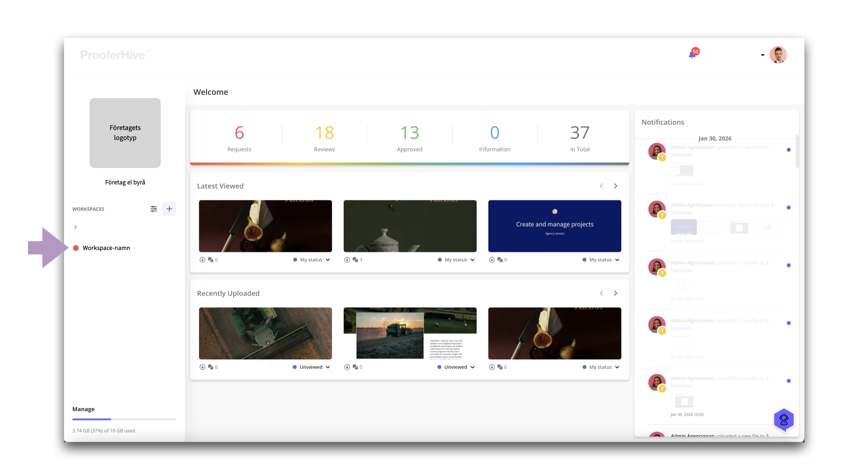Open My status dropdown under Create and manage projects

(601, 260)
